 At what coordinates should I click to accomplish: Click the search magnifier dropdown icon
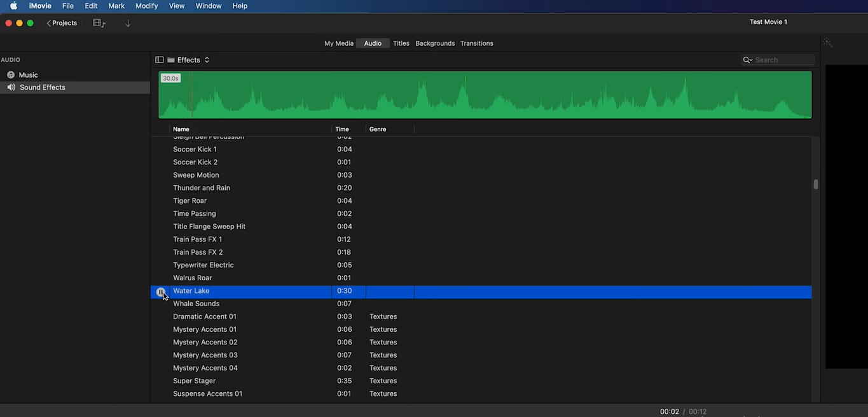[748, 60]
